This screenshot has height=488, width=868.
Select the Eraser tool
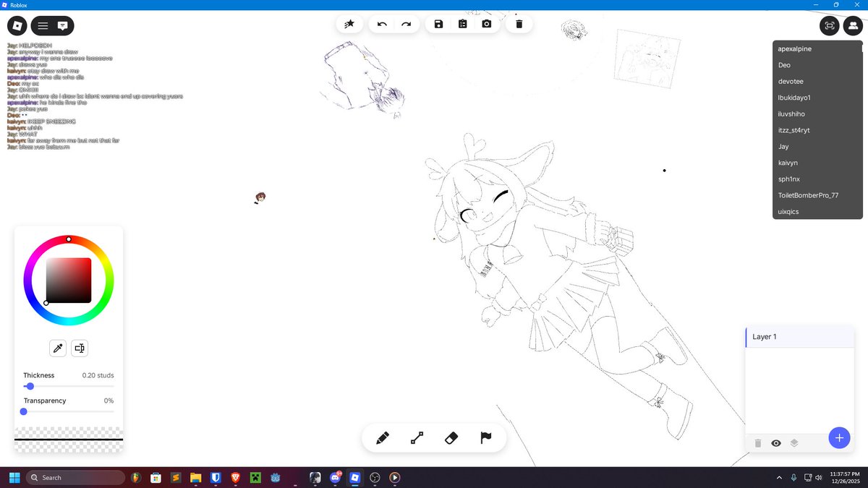coord(451,438)
